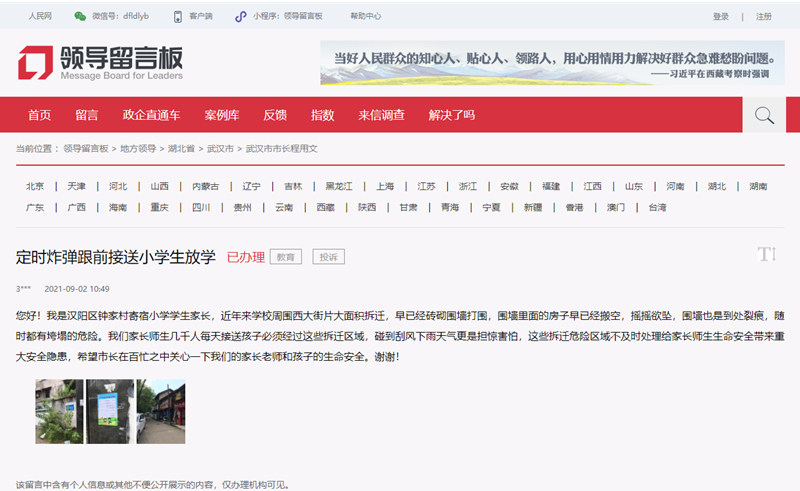The height and width of the screenshot is (491, 800).
Task: Click the search magnifier icon
Action: (764, 116)
